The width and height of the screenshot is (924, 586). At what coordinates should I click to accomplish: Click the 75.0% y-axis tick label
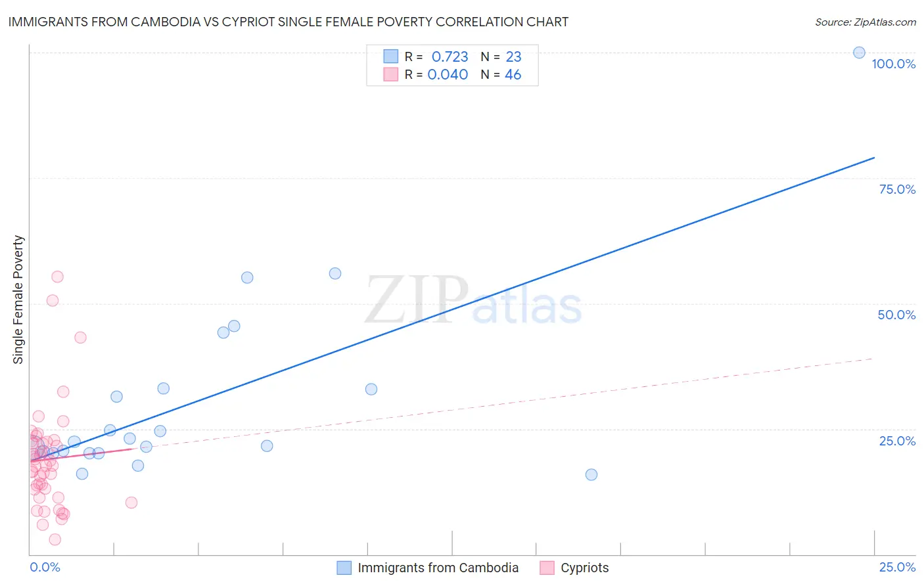click(897, 189)
